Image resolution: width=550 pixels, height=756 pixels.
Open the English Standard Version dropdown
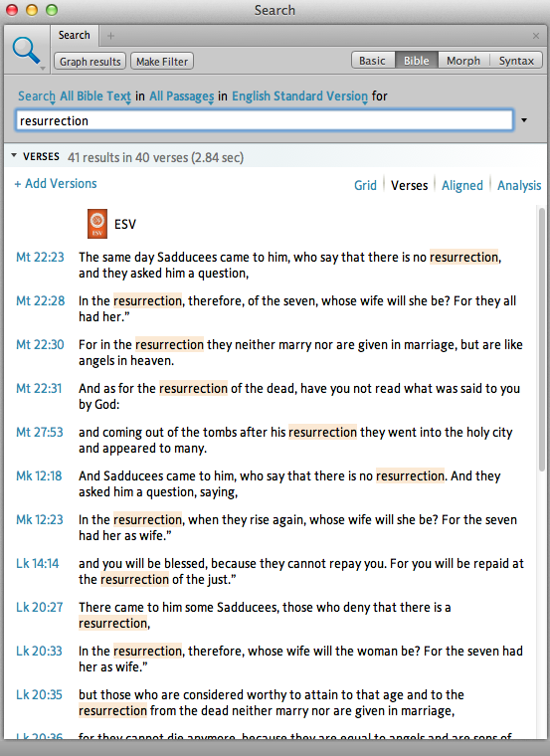[x=299, y=96]
